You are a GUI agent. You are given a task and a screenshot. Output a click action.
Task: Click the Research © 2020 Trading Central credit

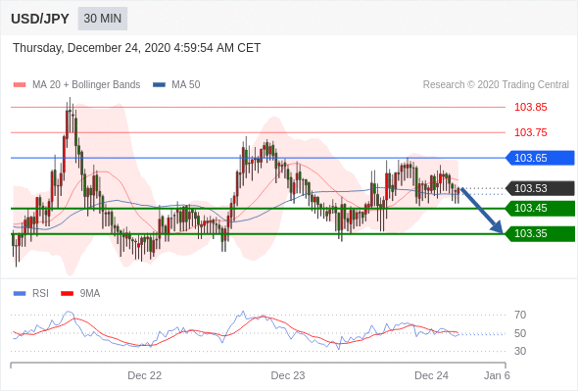(496, 85)
